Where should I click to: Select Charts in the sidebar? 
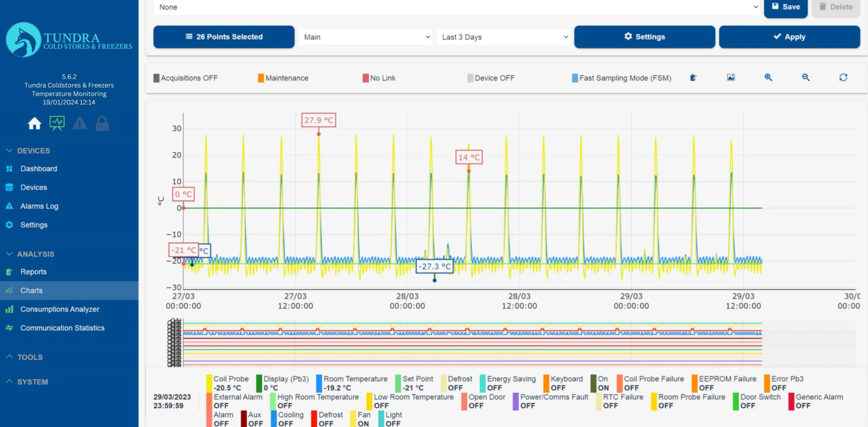(x=69, y=290)
